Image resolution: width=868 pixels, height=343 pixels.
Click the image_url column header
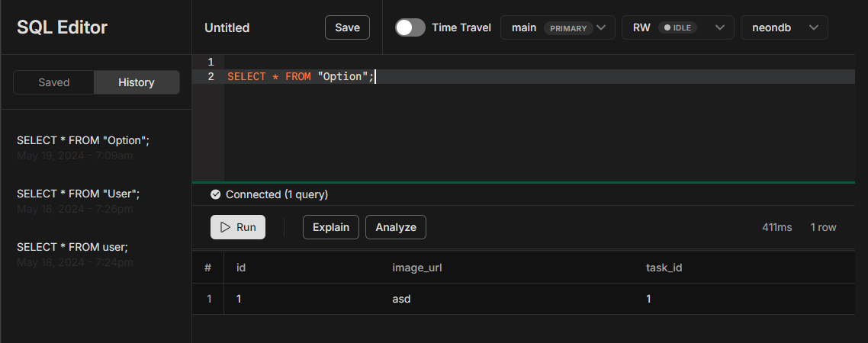[417, 268]
